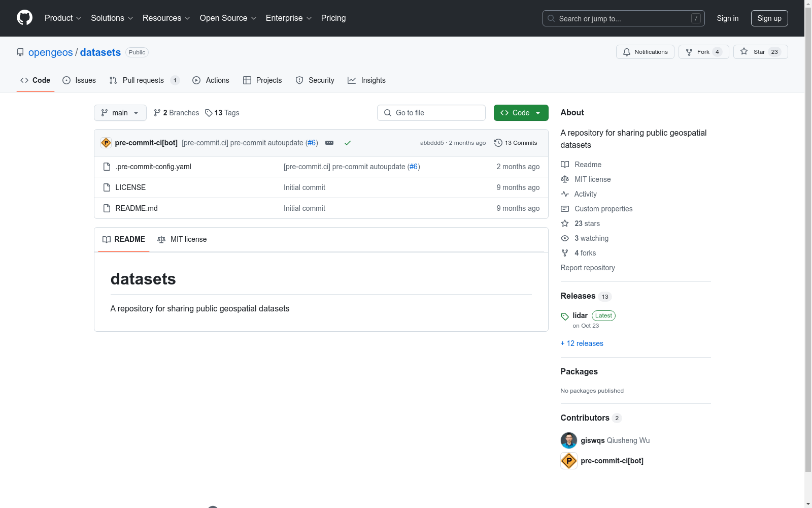Click the eye icon next to 3 watching
Image resolution: width=812 pixels, height=508 pixels.
coord(565,238)
